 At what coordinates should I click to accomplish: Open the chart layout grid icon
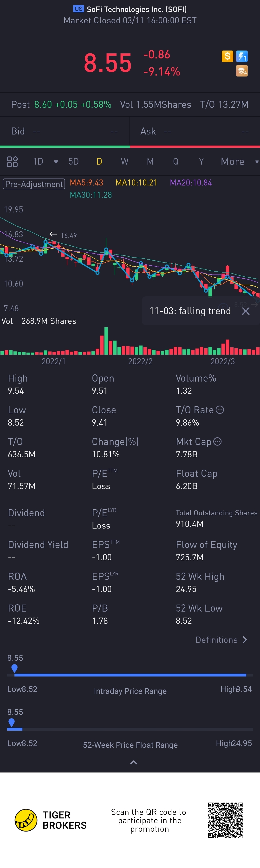pos(12,162)
